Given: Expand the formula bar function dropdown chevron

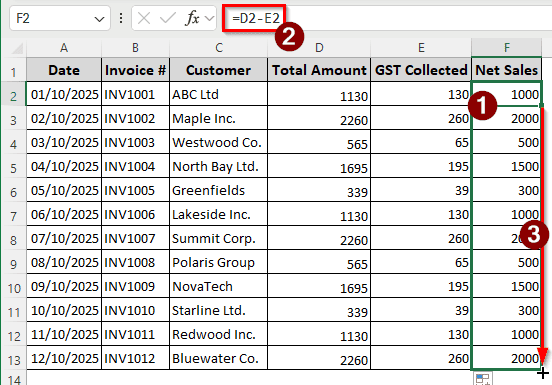Looking at the screenshot, I should click(x=209, y=18).
